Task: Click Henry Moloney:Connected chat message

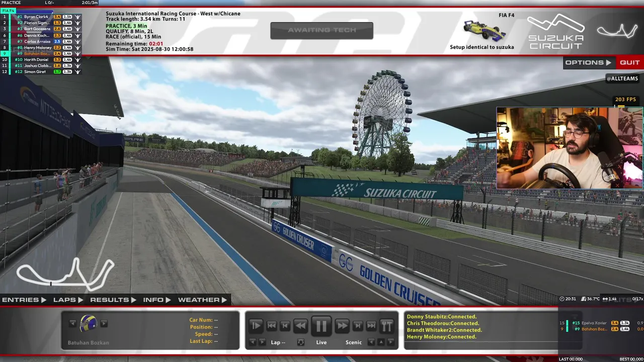Action: pos(441,337)
